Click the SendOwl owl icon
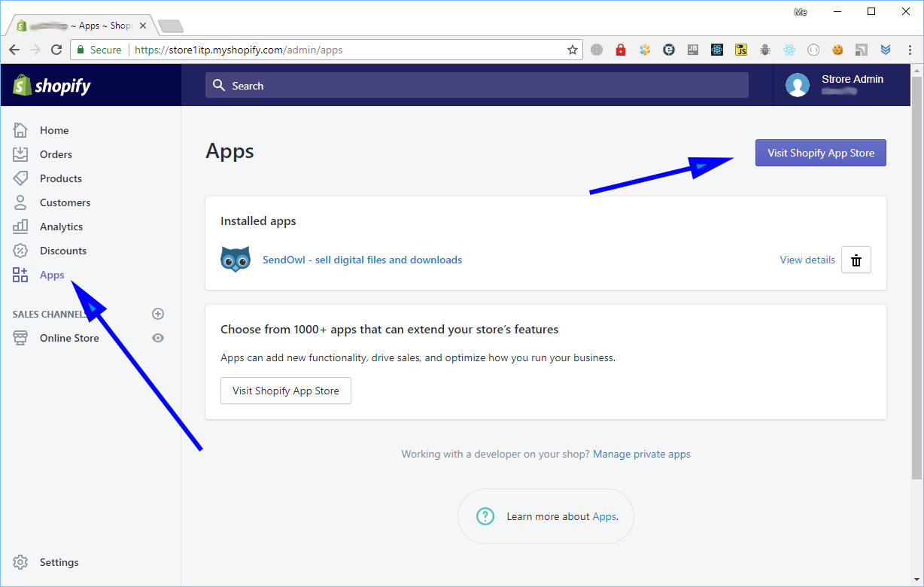The height and width of the screenshot is (587, 924). 236,259
